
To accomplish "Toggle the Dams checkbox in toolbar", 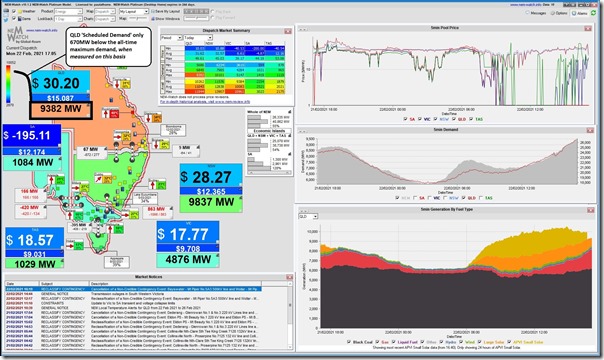I will pos(14,18).
